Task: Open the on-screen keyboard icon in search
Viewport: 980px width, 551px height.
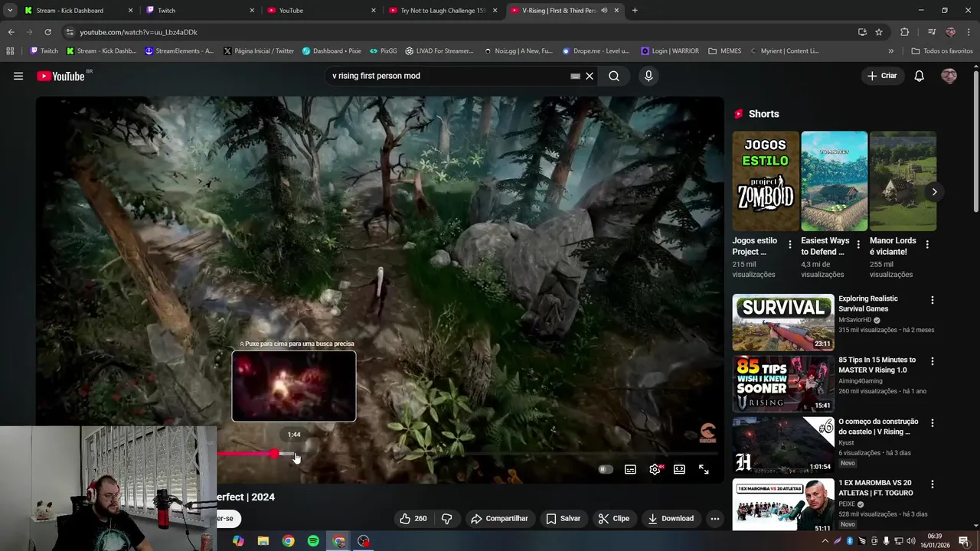Action: pos(575,76)
